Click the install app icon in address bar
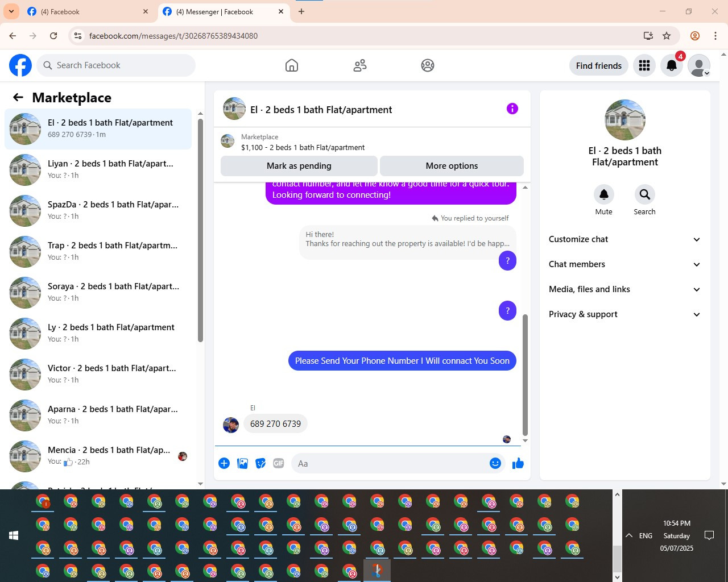Screen dimensions: 728x582 648,35
